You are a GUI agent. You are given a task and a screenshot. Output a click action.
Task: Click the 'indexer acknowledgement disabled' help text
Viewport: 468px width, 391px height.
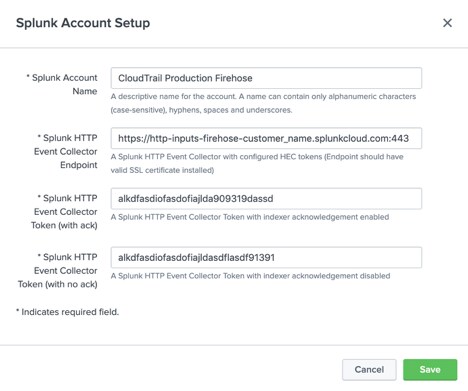(x=250, y=276)
